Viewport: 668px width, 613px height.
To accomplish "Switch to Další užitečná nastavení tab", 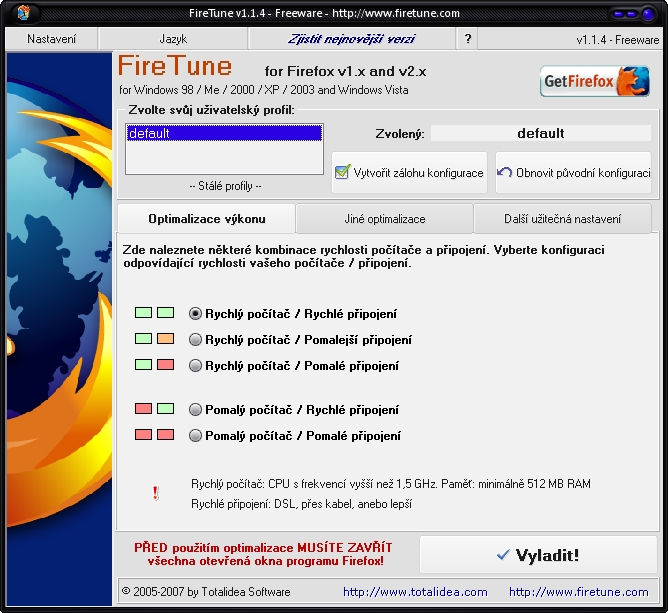I will [562, 219].
